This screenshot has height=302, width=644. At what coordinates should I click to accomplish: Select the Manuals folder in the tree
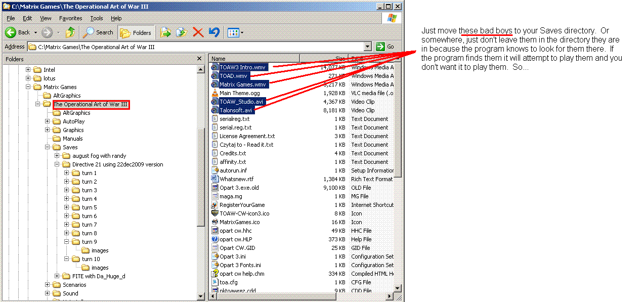point(72,139)
